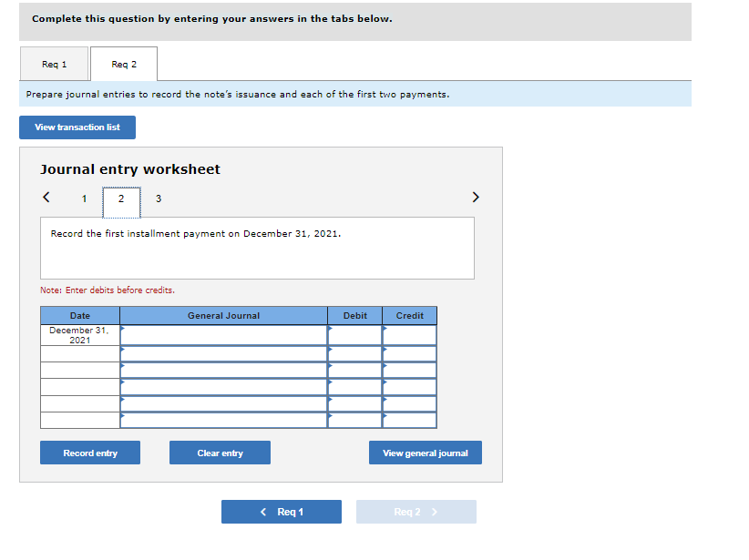Open General Journal account dropdown in fourth row
Screen dimensions: 749x560
[x=223, y=387]
